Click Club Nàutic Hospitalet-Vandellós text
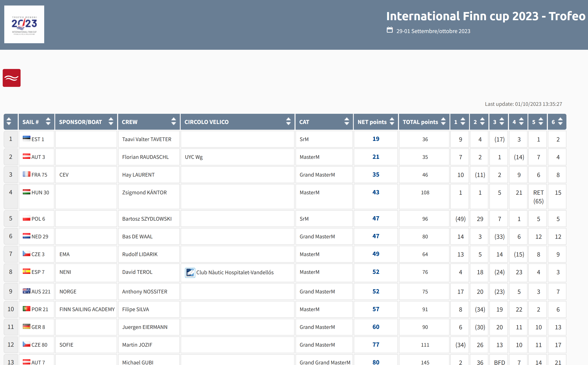This screenshot has width=588, height=365. (235, 272)
